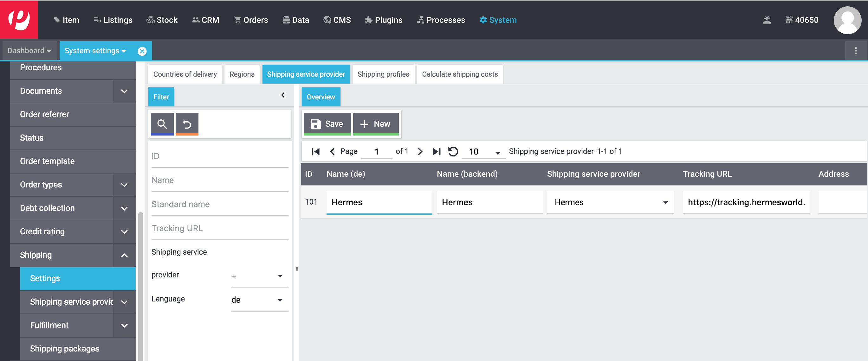Open the CRM menu
The image size is (868, 361).
pos(205,20)
